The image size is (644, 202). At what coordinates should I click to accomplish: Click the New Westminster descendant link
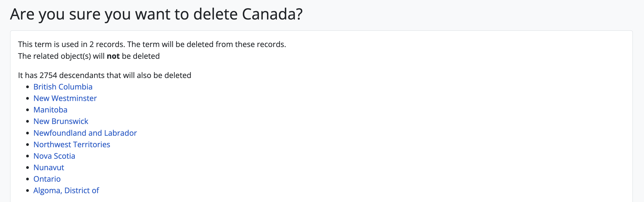coord(65,98)
